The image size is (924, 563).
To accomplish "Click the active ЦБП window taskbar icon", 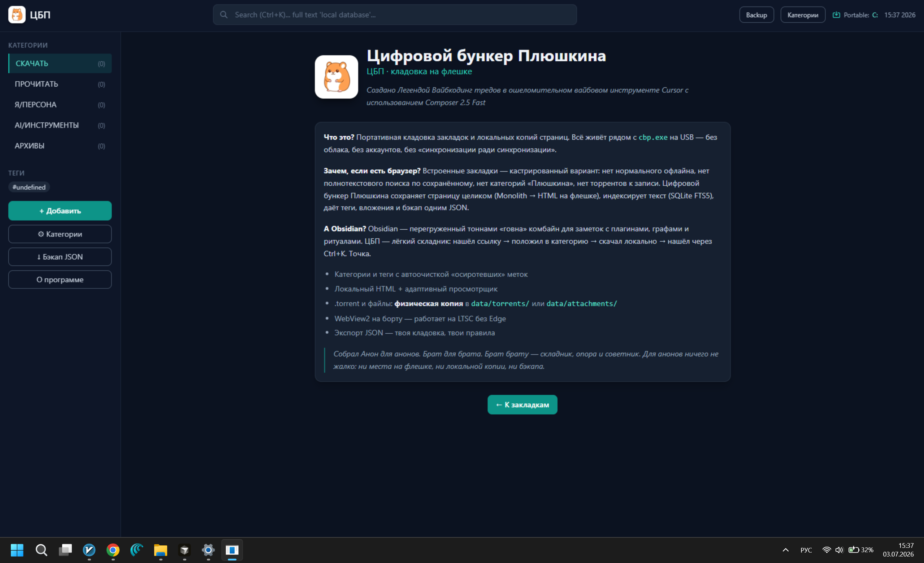I will (x=232, y=550).
